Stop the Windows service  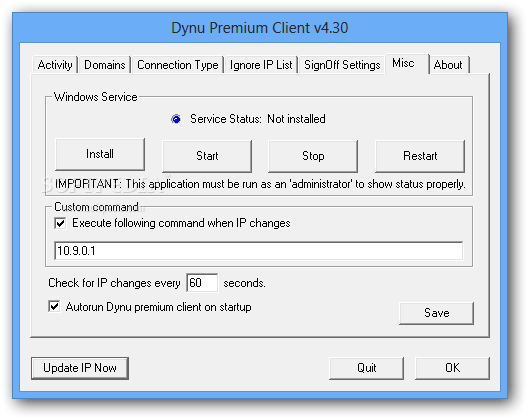coord(313,156)
